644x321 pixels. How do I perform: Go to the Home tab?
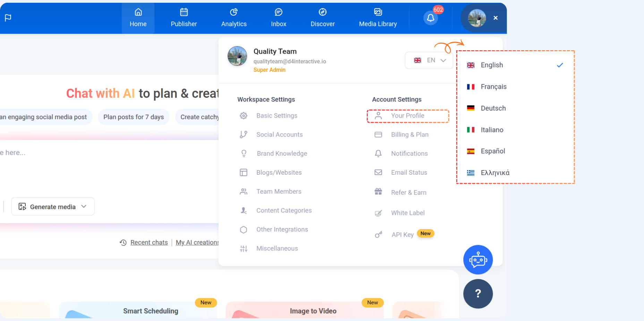[x=138, y=18]
